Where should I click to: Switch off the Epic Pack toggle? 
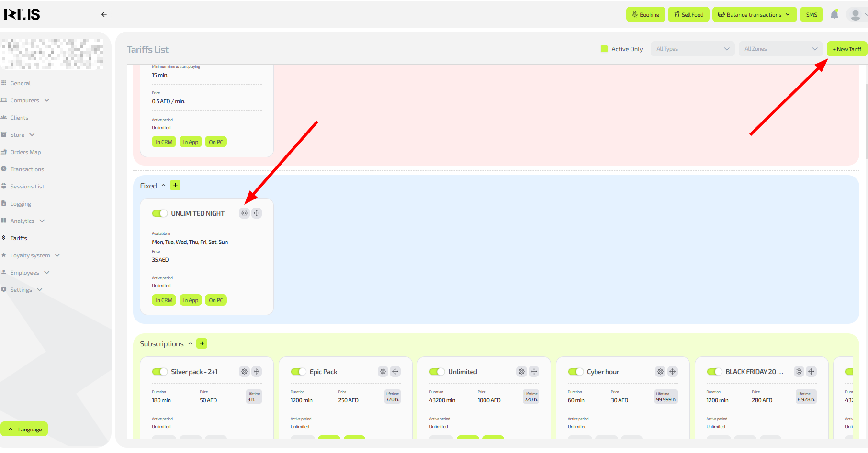coord(298,372)
